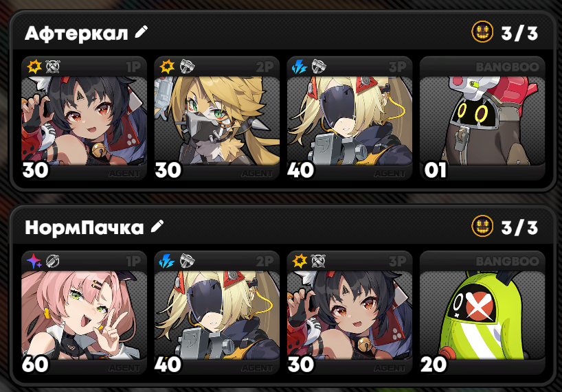Image resolution: width=562 pixels, height=392 pixels.
Task: Click the specialty icon on НормПачка 3P card
Action: [318, 261]
